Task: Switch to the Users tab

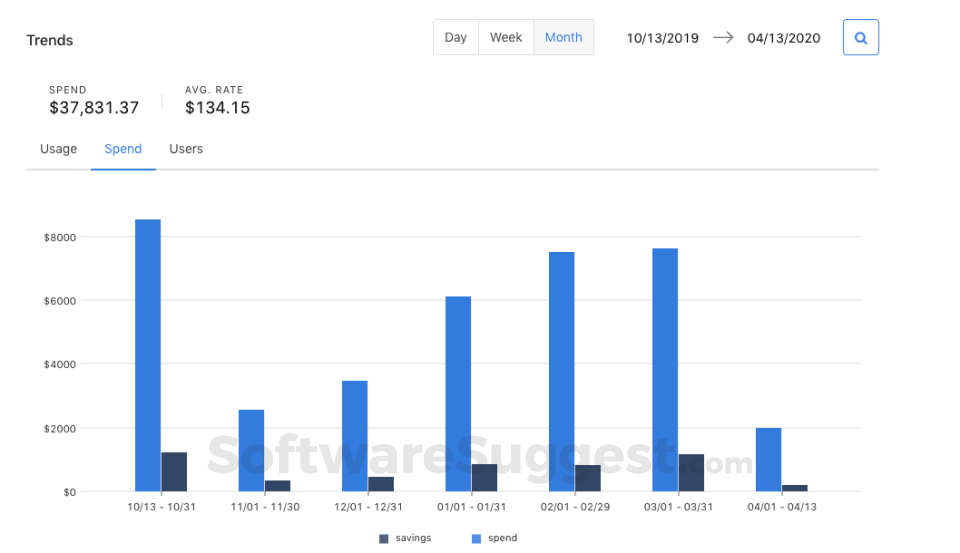Action: click(x=186, y=149)
